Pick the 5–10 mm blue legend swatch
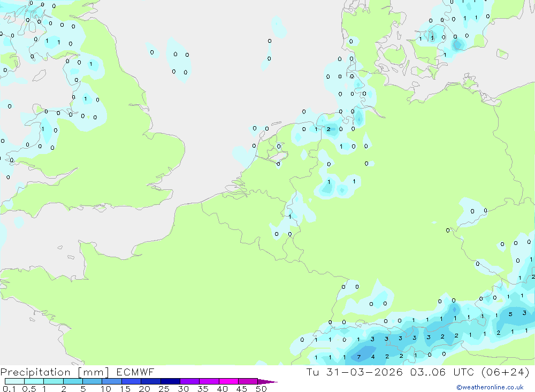 [x=93, y=381]
